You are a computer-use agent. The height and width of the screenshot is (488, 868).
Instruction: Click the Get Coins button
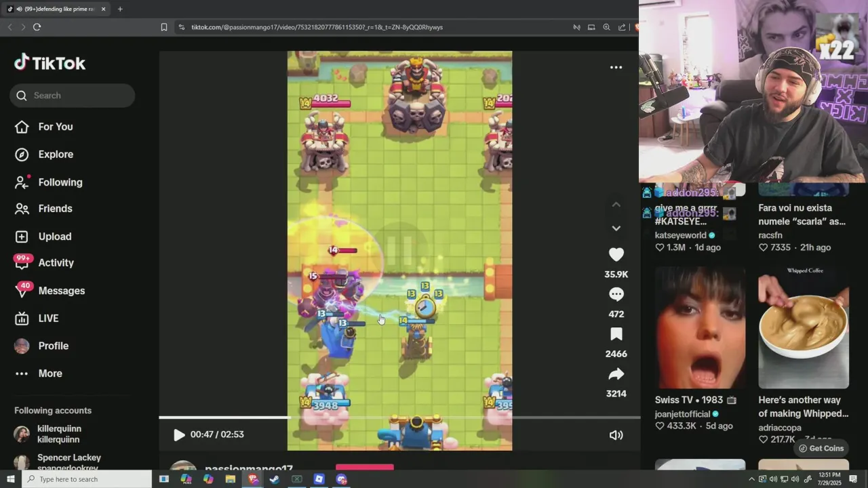coord(821,448)
